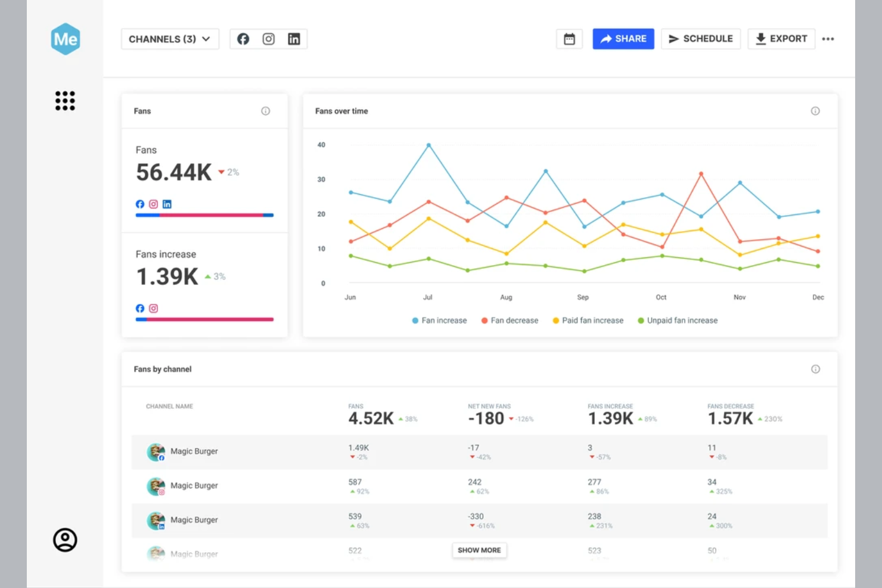
Task: Click FANS INCREASE total 1.39K in table
Action: [x=610, y=418]
